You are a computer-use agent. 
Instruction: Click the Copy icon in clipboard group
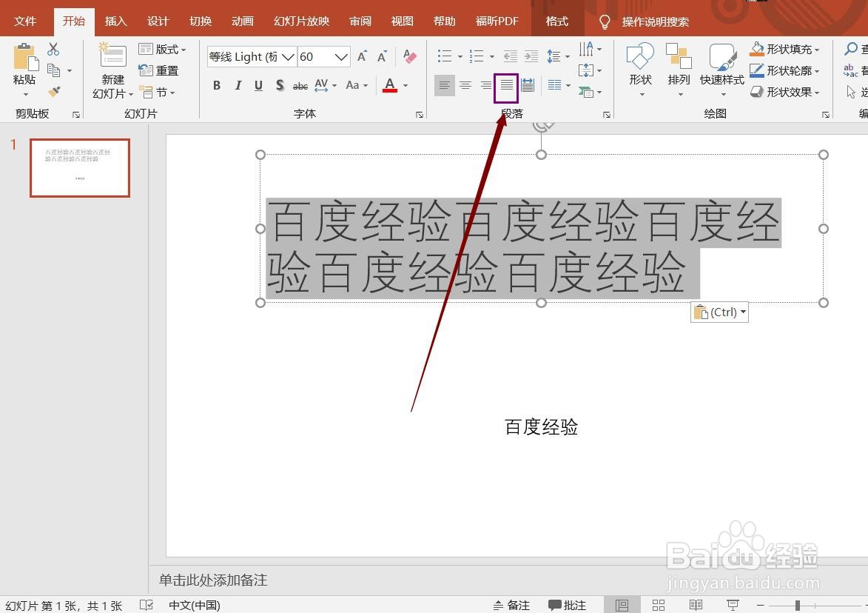coord(54,70)
